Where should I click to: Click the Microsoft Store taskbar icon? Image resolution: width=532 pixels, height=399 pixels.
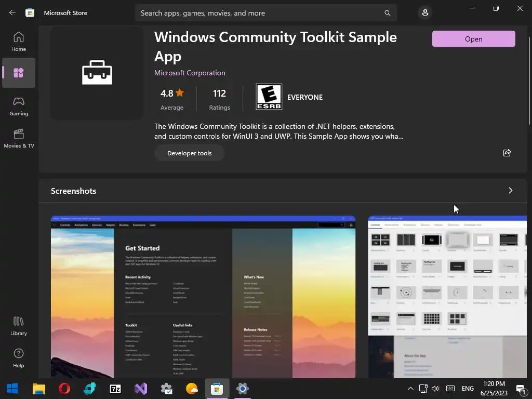coord(217,389)
